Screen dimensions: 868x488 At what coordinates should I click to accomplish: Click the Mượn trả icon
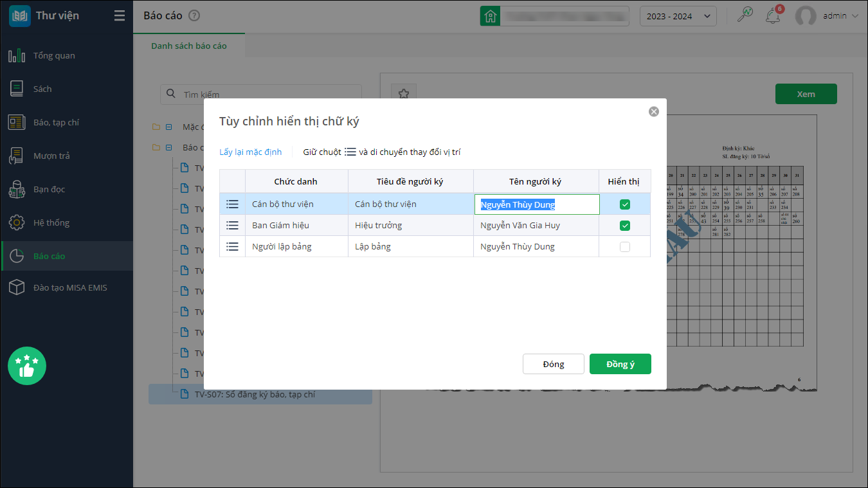click(17, 156)
